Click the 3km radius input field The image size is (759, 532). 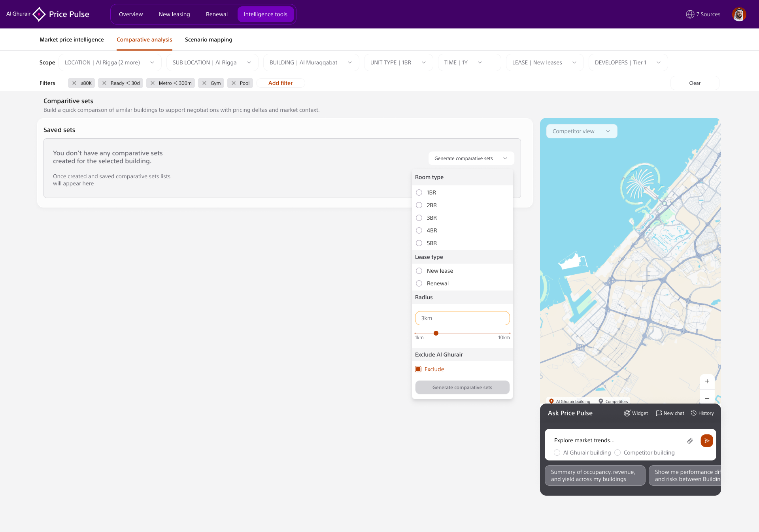pos(463,318)
